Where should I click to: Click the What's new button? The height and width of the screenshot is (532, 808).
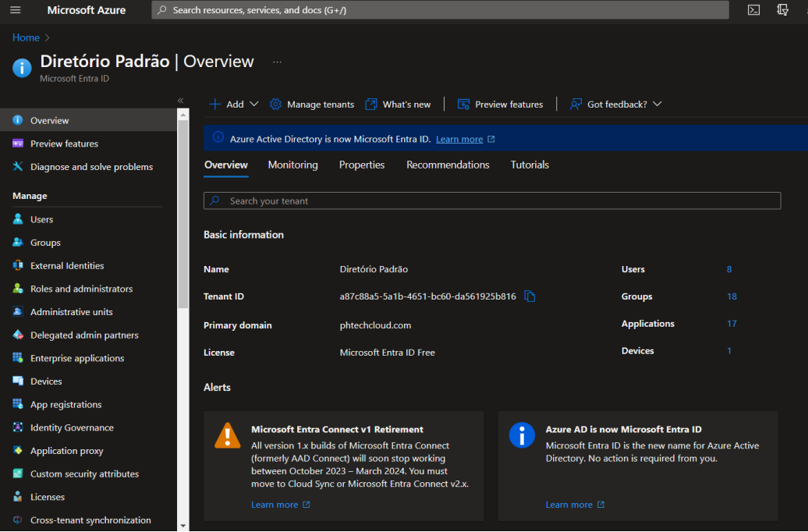398,104
